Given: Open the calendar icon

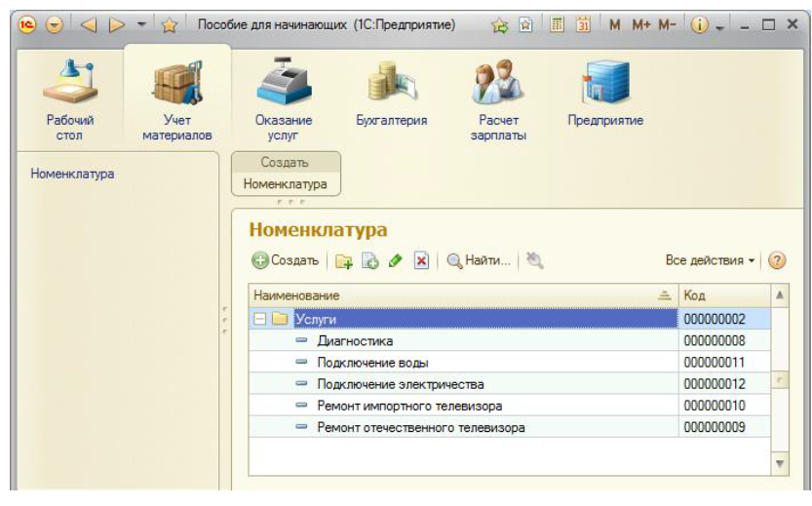Looking at the screenshot, I should coord(584,24).
